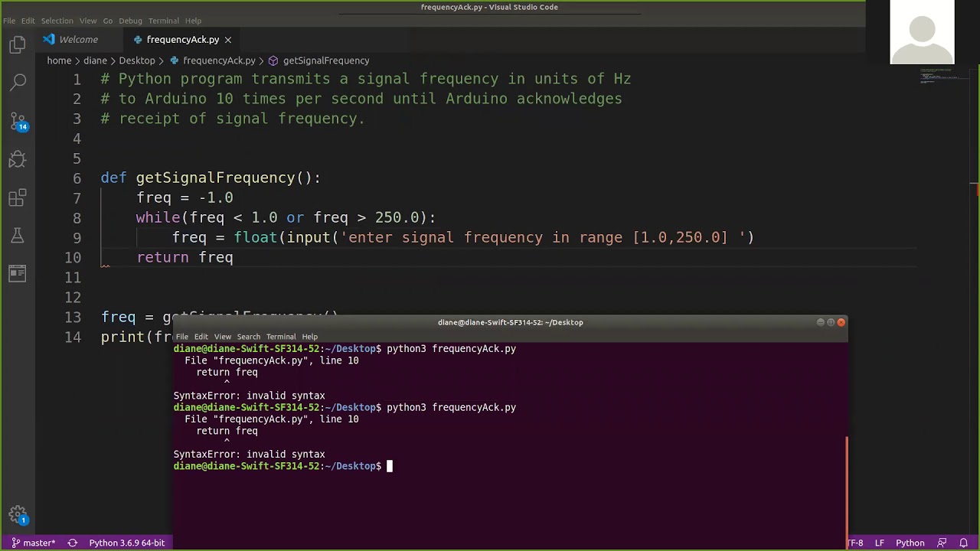The image size is (980, 551).
Task: Close the terminal window
Action: [841, 322]
